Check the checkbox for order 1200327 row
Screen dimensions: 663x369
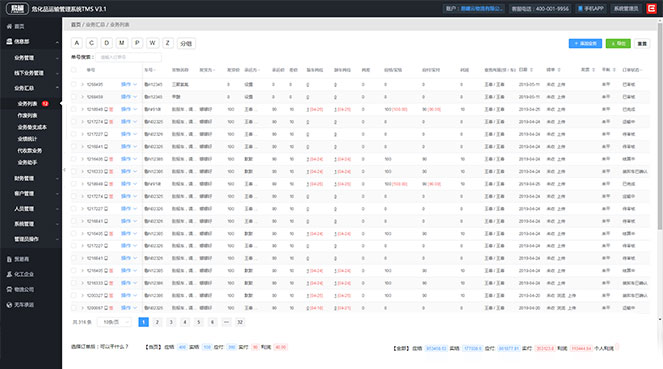coord(74,295)
